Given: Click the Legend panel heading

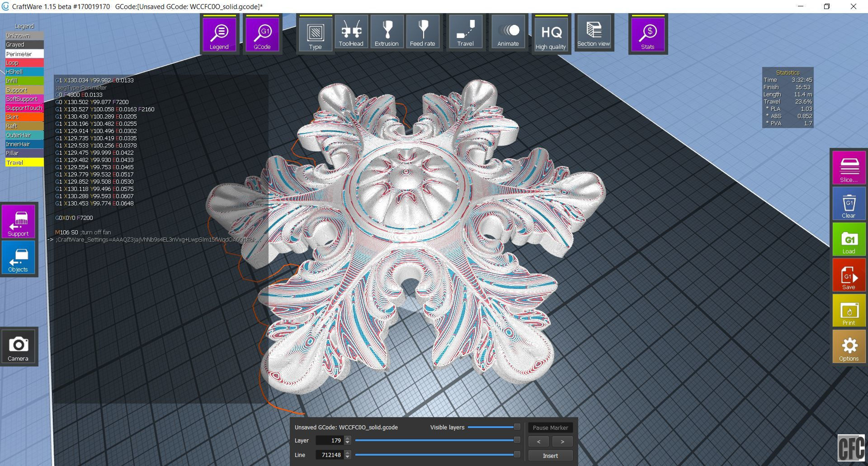Looking at the screenshot, I should [24, 26].
